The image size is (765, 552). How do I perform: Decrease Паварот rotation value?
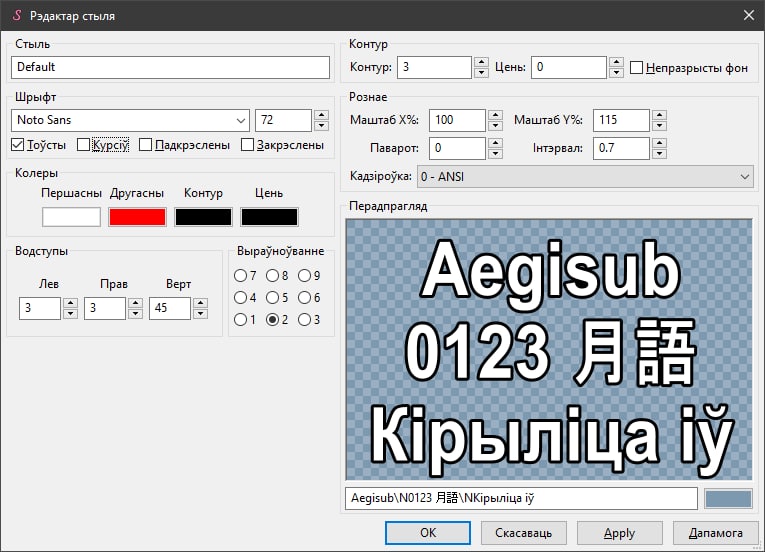pos(495,154)
